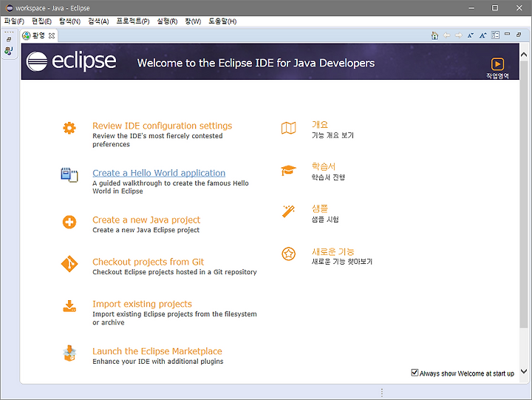The width and height of the screenshot is (532, 400).
Task: Click the import download icon
Action: point(69,306)
